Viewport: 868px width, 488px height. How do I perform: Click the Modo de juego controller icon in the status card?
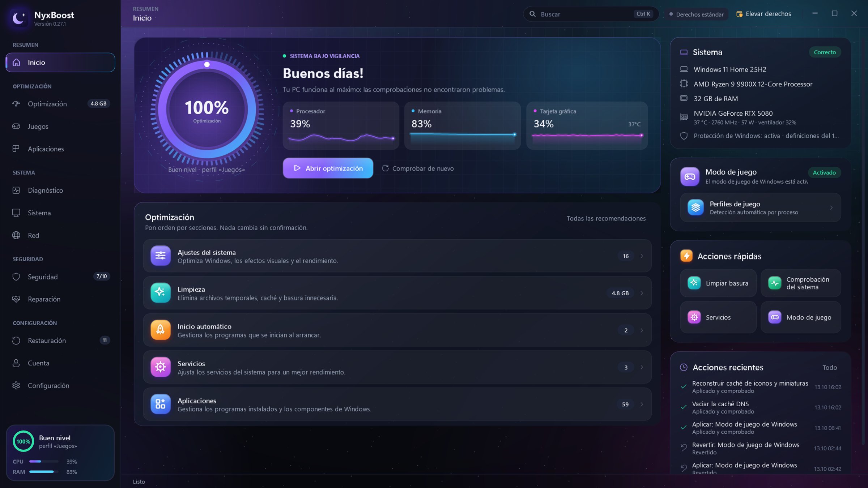coord(690,176)
